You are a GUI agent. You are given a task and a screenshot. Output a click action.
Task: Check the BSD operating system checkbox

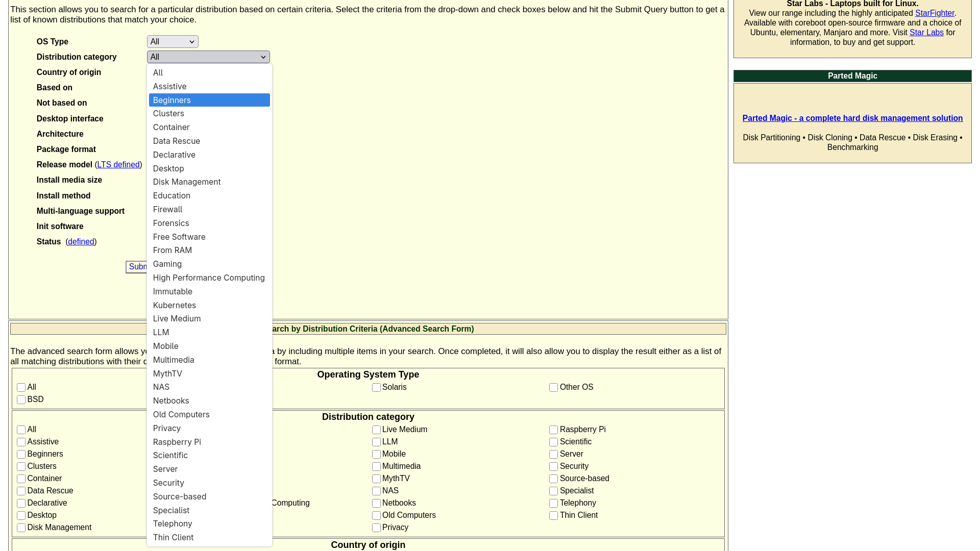pyautogui.click(x=21, y=399)
